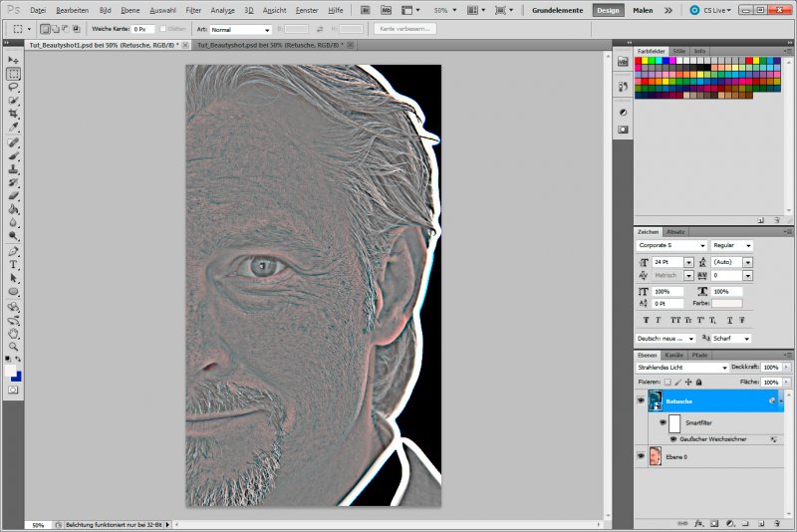Switch to Design workspace
The height and width of the screenshot is (532, 797).
coord(608,10)
